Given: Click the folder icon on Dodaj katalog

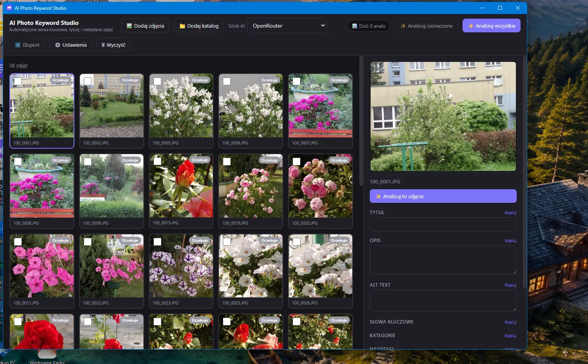Looking at the screenshot, I should tap(182, 26).
